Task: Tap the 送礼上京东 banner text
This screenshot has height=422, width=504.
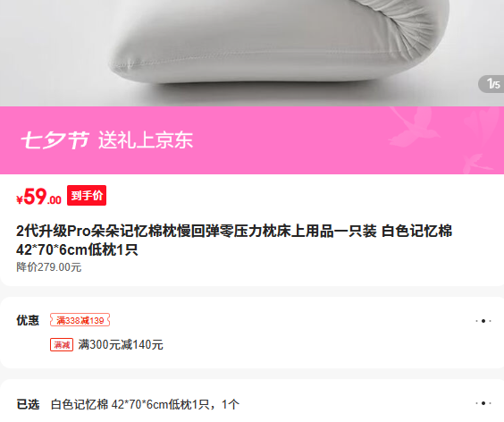Action: pyautogui.click(x=146, y=139)
